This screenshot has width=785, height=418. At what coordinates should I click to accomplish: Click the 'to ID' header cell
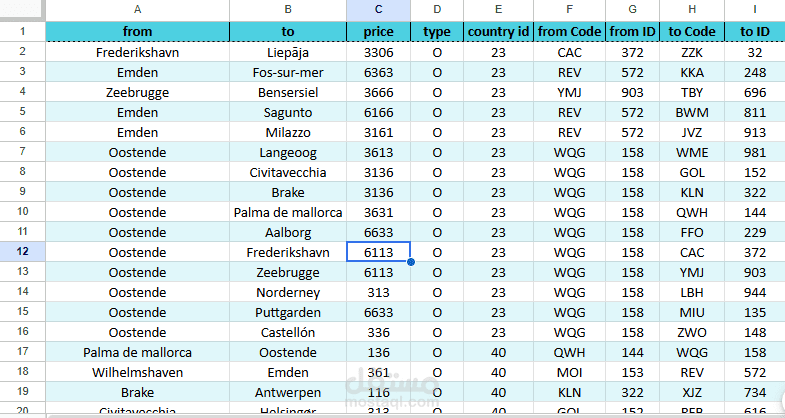click(755, 32)
